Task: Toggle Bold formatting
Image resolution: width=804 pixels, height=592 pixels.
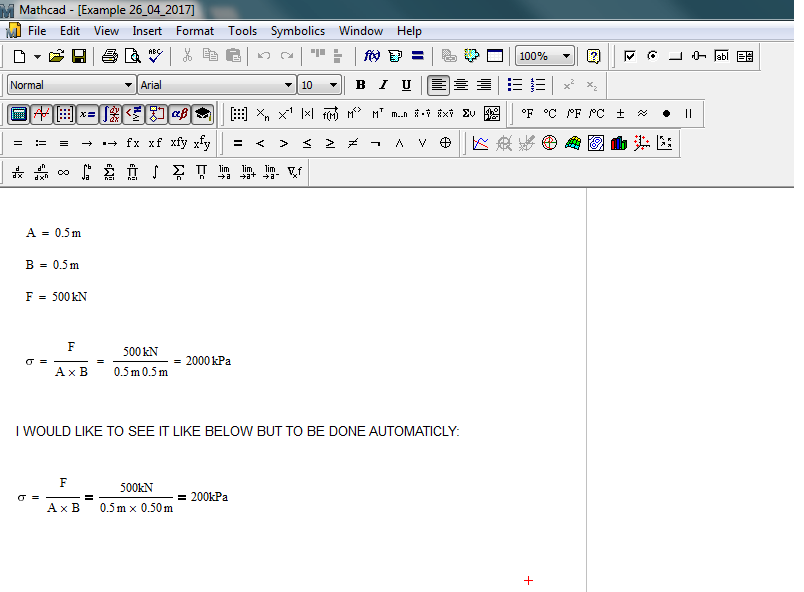Action: click(360, 85)
